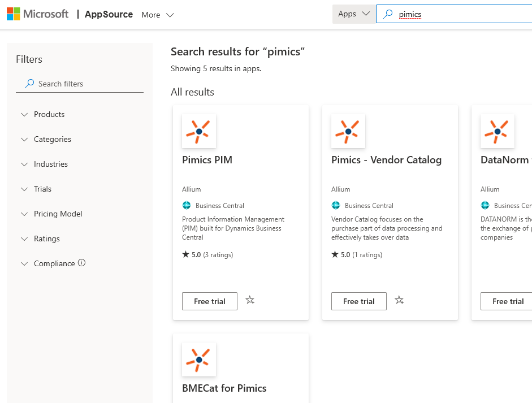Click Pimics PIM description text
This screenshot has width=532, height=403.
[x=233, y=228]
